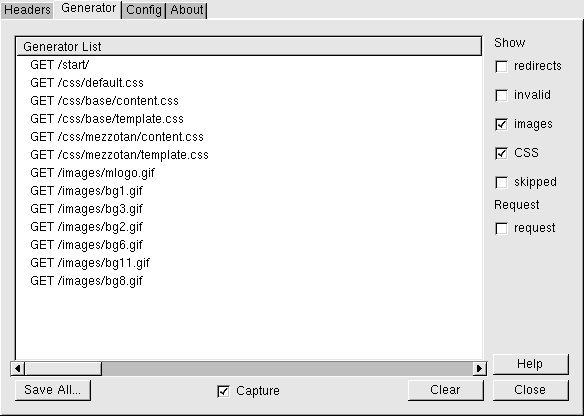Clear the generator list
This screenshot has height=416, width=584.
click(x=445, y=390)
